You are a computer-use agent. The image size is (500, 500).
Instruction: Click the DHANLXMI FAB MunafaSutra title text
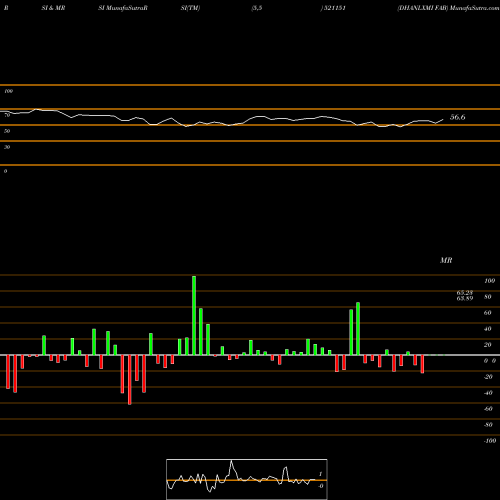448,8
